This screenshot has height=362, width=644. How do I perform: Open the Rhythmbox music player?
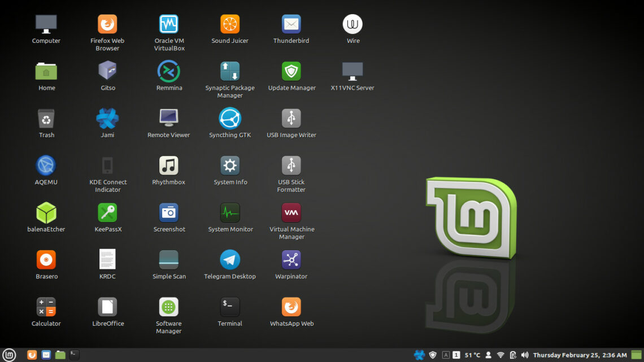coord(168,165)
